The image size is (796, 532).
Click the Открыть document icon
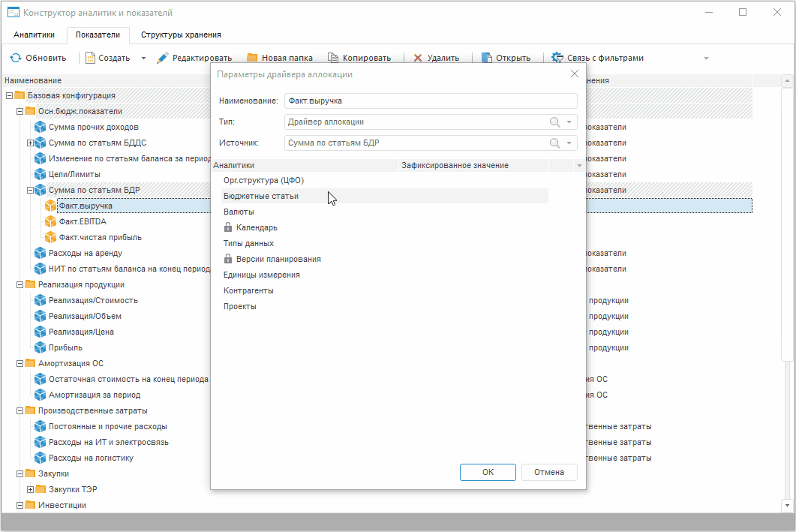(486, 58)
